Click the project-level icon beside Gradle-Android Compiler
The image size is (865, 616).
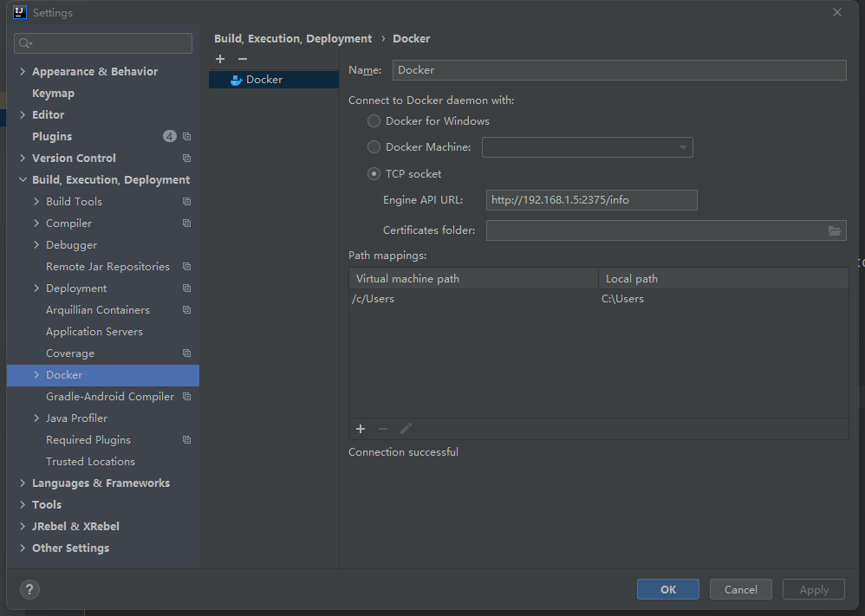186,397
